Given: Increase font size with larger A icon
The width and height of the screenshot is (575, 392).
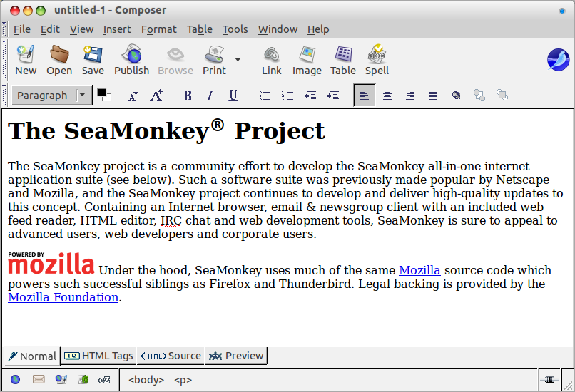Looking at the screenshot, I should click(156, 96).
